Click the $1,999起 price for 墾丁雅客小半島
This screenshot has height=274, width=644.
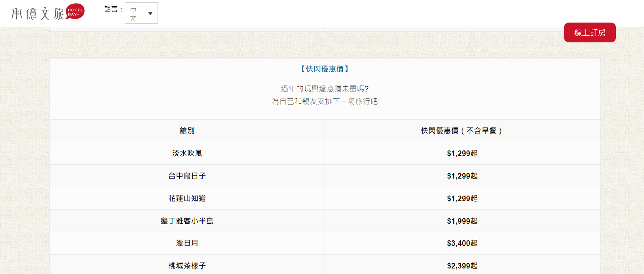462,221
